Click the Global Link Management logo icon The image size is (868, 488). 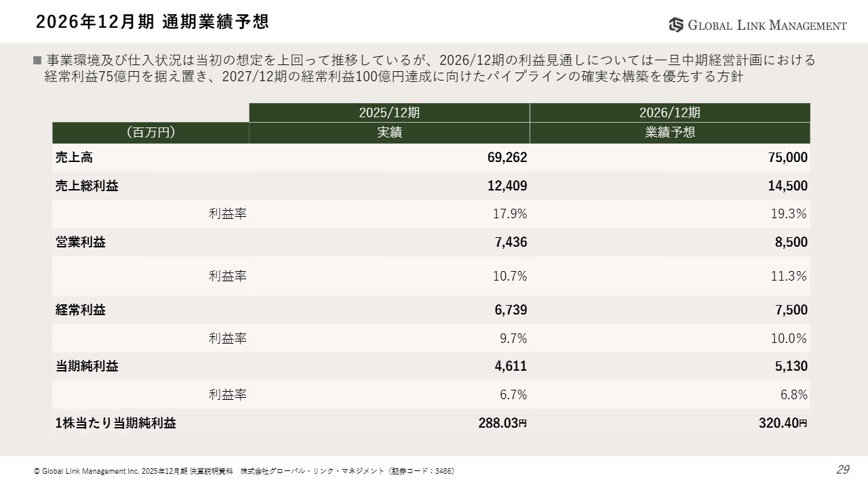click(x=676, y=25)
